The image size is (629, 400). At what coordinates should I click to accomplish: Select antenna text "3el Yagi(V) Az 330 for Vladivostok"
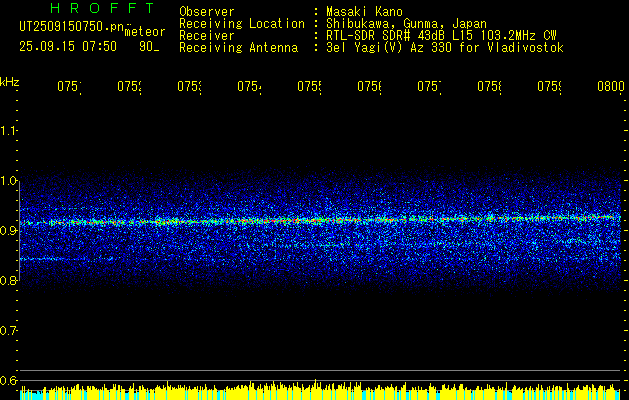[445, 48]
